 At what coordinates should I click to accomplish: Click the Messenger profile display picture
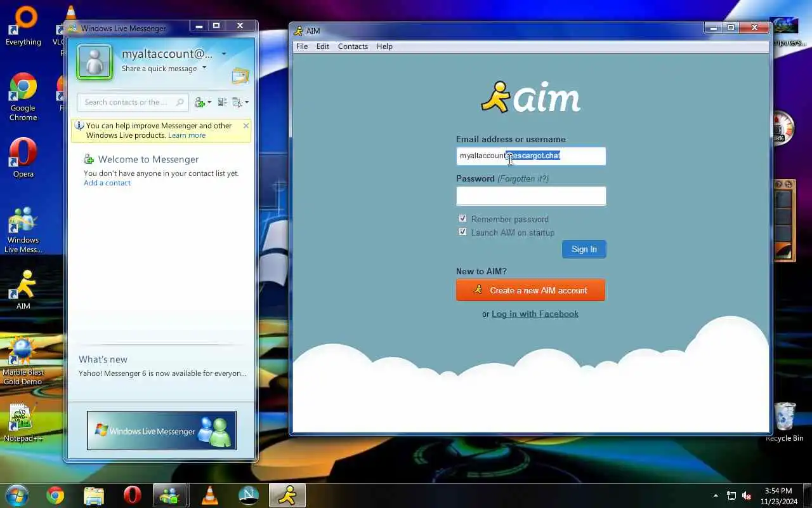click(x=95, y=62)
